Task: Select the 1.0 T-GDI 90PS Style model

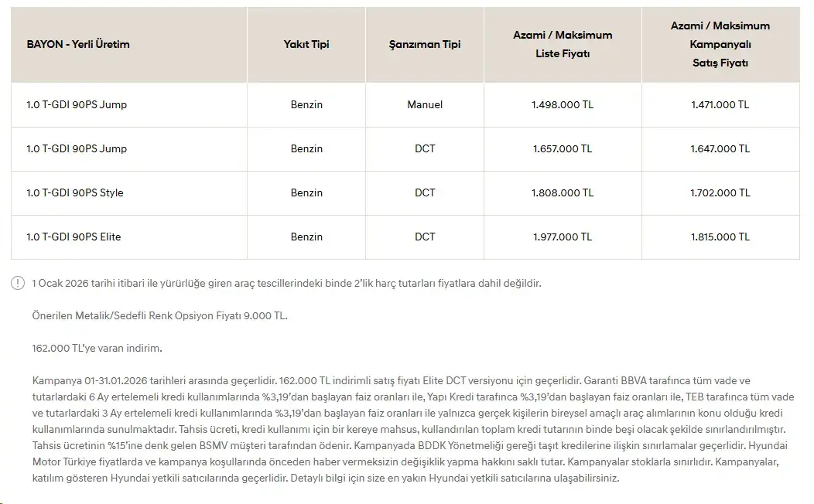Action: click(75, 193)
